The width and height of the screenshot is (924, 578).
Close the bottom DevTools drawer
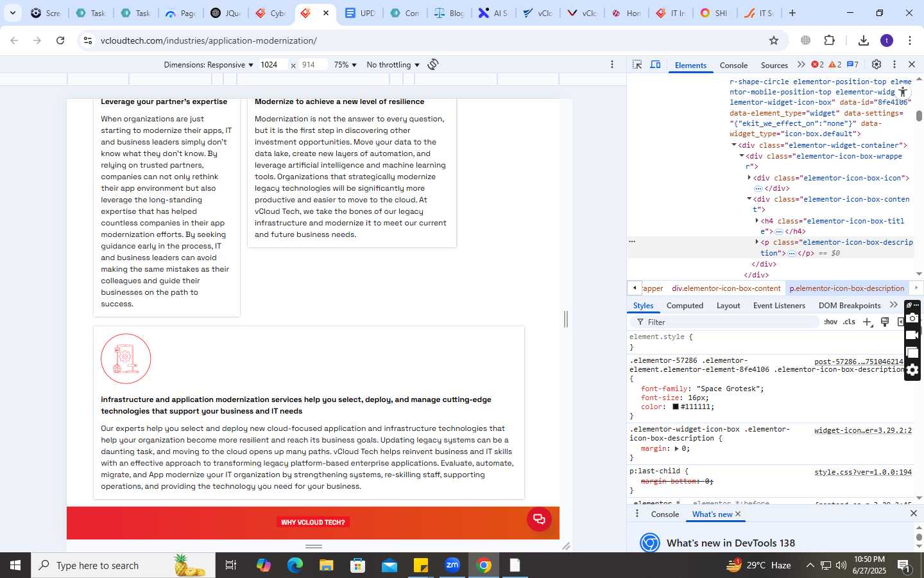pos(913,514)
